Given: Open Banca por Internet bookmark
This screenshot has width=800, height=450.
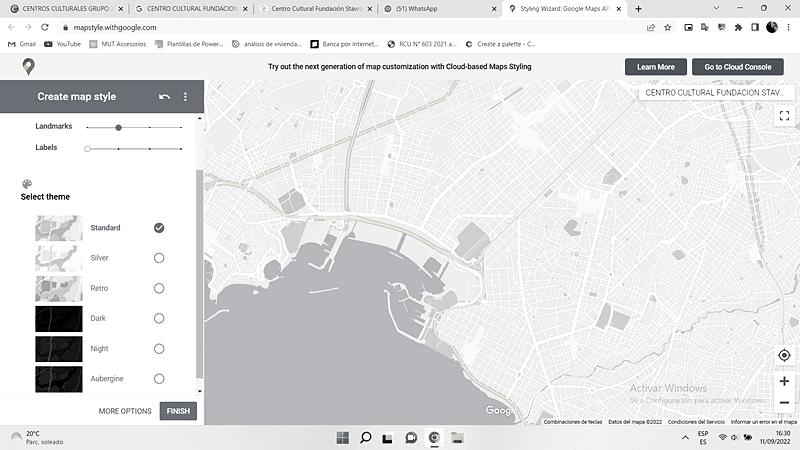Looking at the screenshot, I should point(344,44).
